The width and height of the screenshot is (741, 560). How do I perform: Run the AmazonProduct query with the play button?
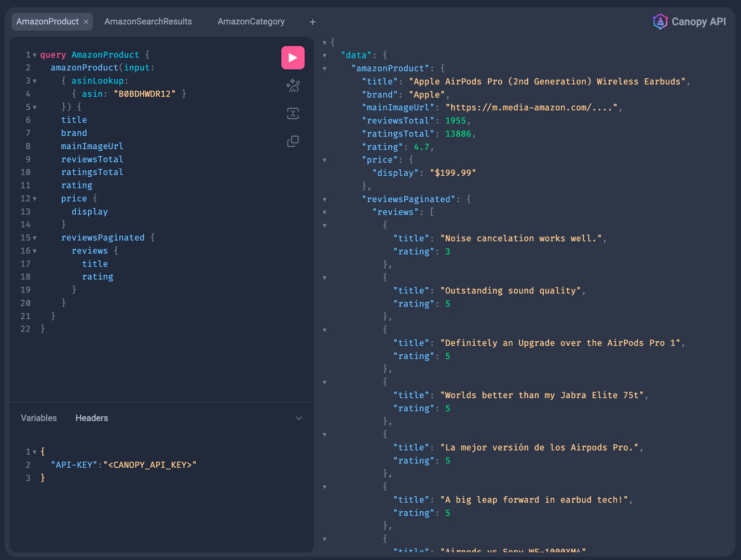[293, 58]
